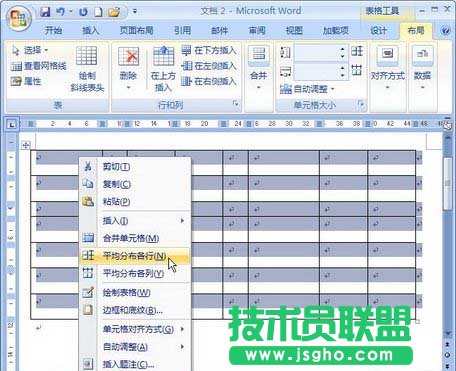Screen dimensions: 456x371
Task: Open the 选择 dropdown in table group
Action: pyautogui.click(x=30, y=50)
